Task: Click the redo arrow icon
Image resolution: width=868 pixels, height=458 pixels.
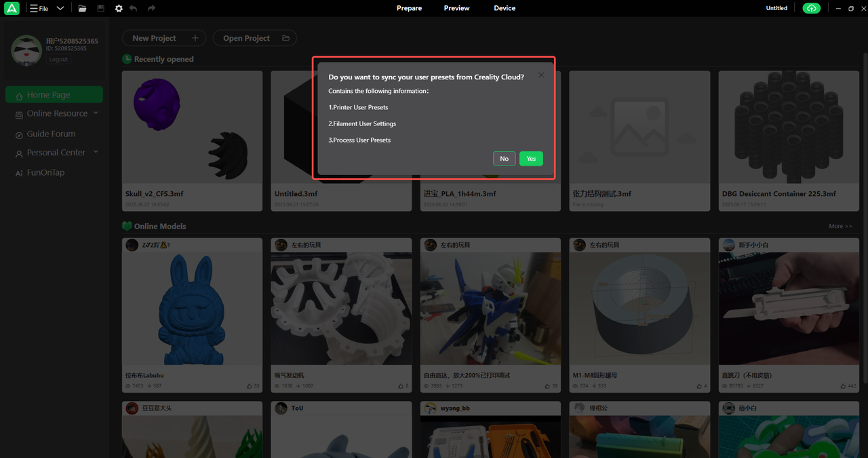Action: coord(151,8)
